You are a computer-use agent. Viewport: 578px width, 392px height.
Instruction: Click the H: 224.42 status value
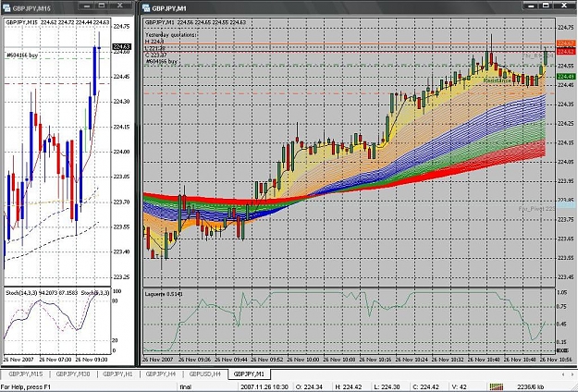349,387
